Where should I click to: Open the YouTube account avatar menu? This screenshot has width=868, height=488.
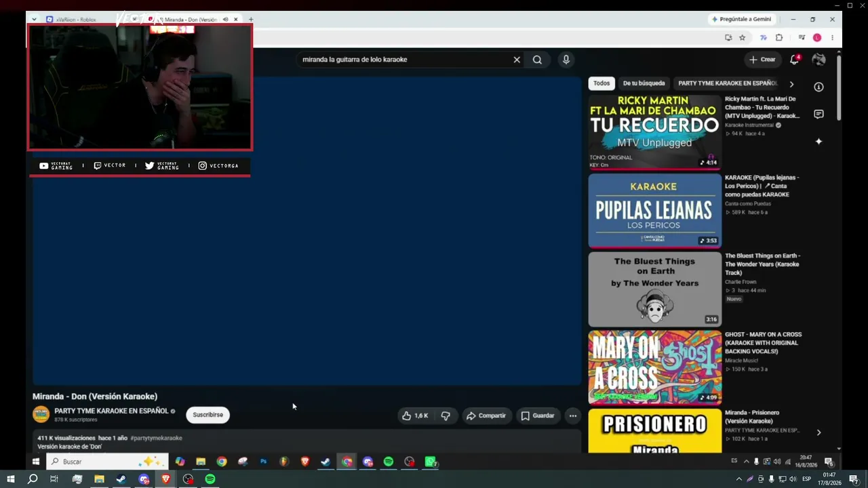818,60
